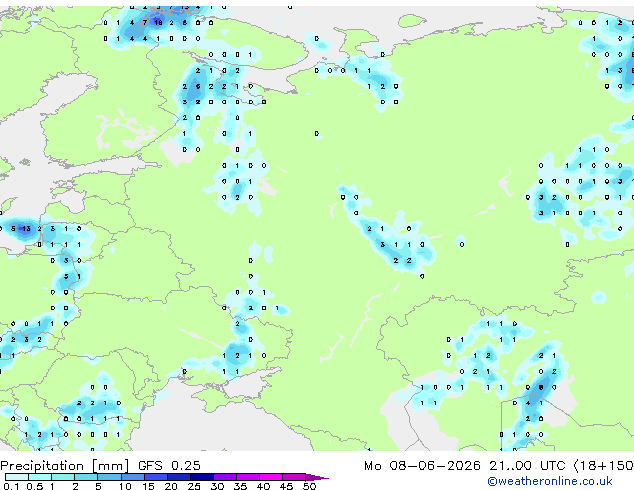Select the purple legend swatch between 30 and 35
The image size is (634, 490).
tap(225, 477)
